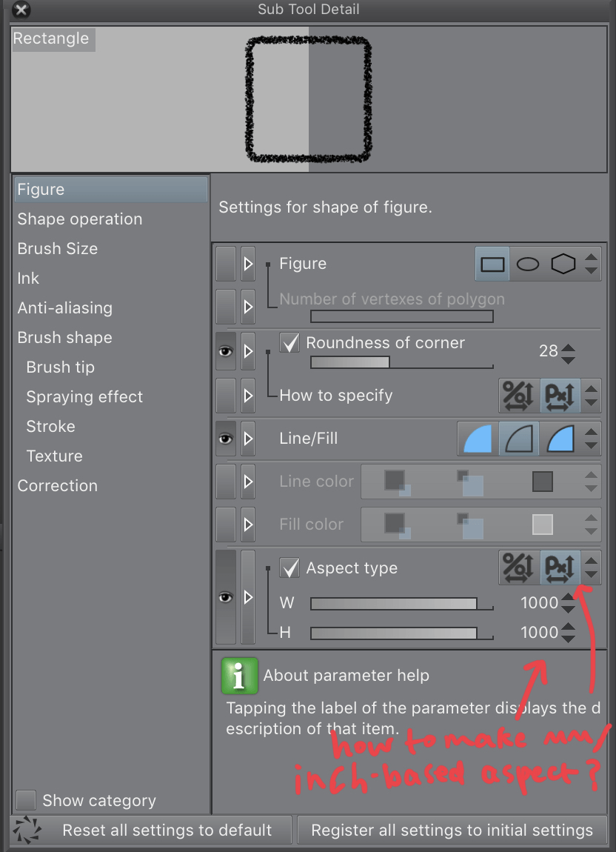Click the green parameter help info icon
The height and width of the screenshot is (852, 616).
pos(239,676)
